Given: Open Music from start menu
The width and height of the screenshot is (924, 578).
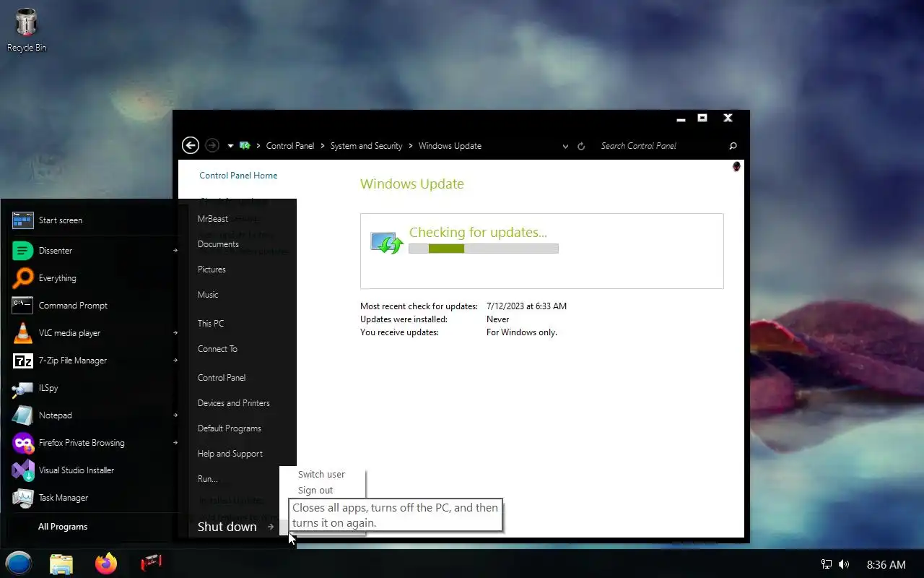Looking at the screenshot, I should [x=208, y=295].
